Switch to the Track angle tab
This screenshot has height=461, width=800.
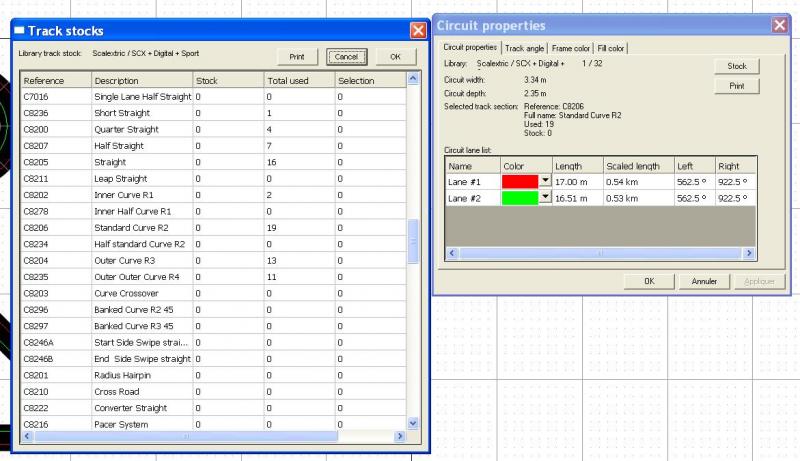(x=525, y=47)
